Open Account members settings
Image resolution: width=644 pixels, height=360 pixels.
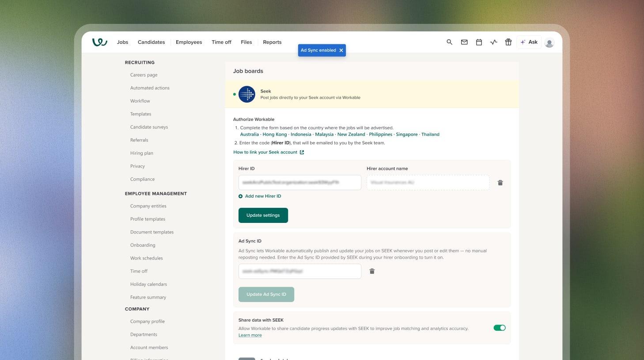coord(149,348)
